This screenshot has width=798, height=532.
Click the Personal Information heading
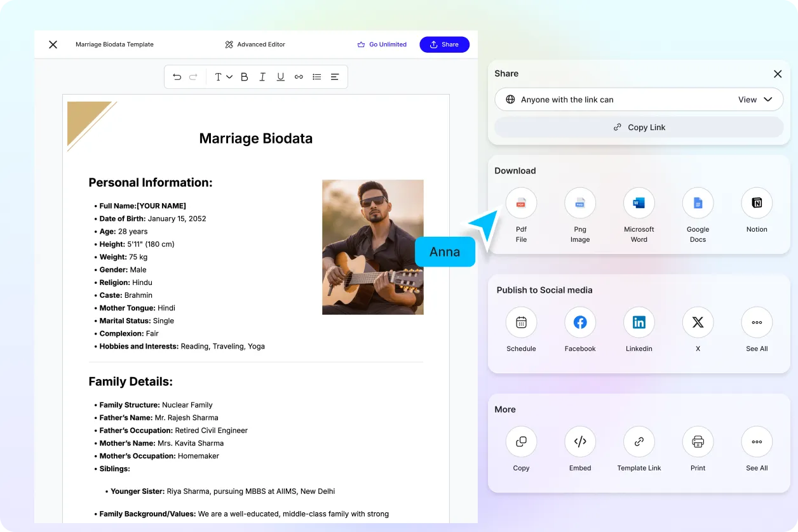151,183
